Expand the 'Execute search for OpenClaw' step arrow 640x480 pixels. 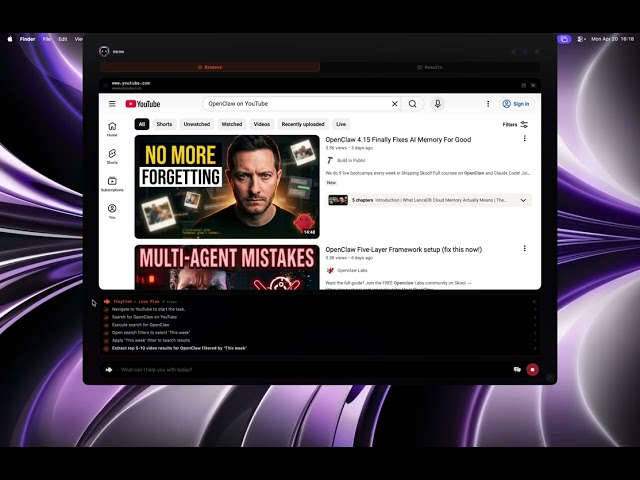[535, 325]
